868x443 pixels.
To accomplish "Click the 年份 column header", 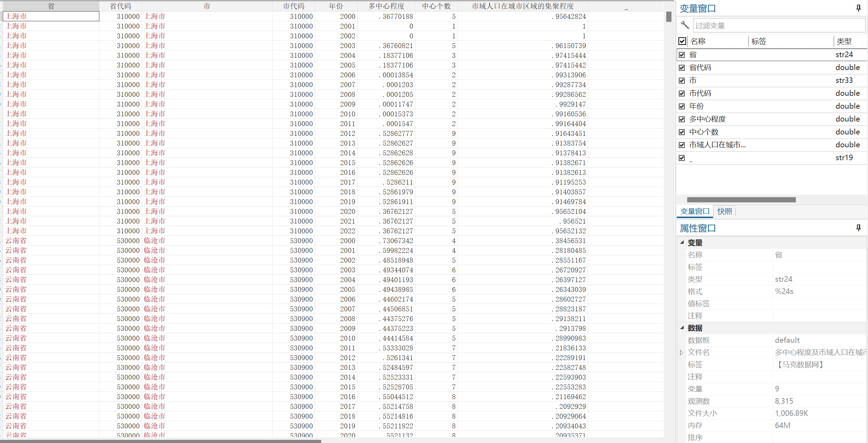I will (x=336, y=6).
